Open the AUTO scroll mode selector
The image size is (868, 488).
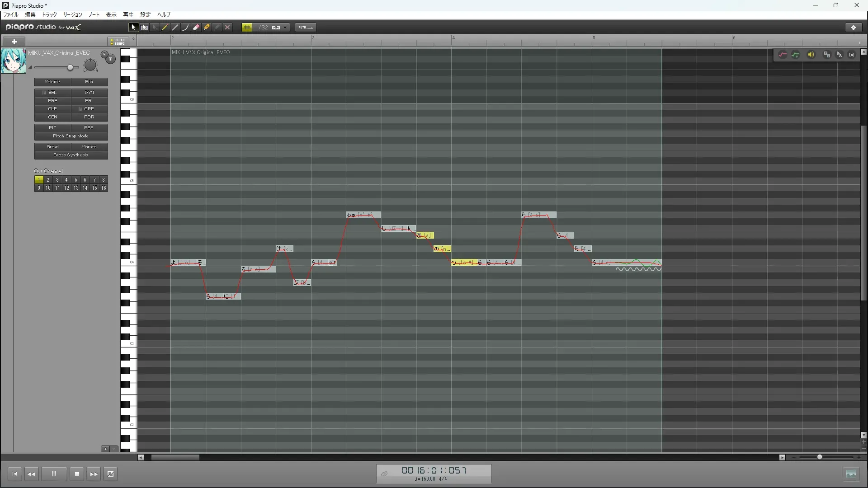pyautogui.click(x=306, y=28)
